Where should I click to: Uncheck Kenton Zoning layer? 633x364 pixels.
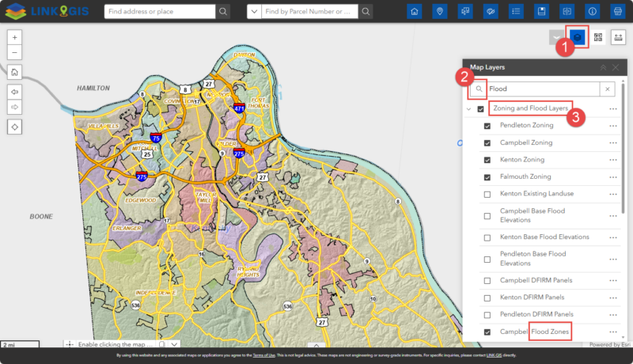coord(487,160)
